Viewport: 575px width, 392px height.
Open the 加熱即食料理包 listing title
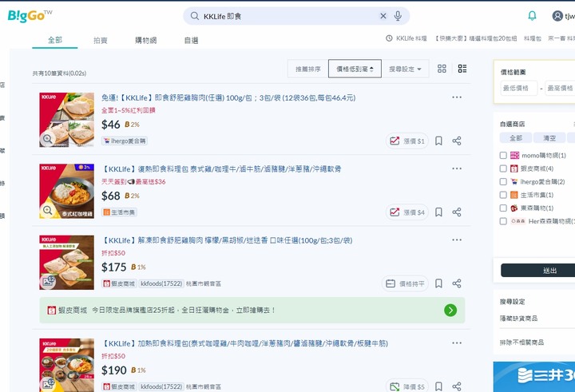[x=244, y=343]
